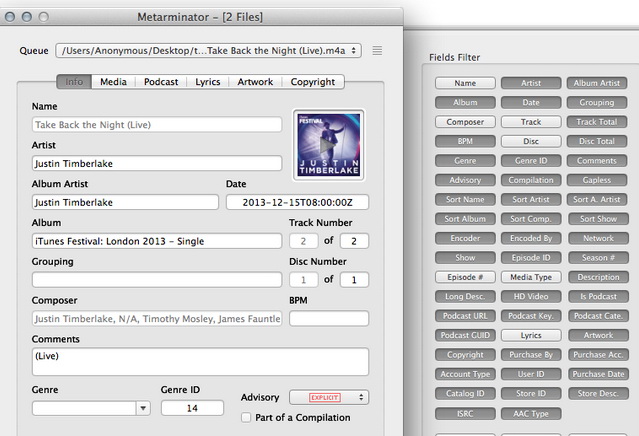Click the Date filter button
Viewport: 639px width, 436px height.
click(x=531, y=103)
